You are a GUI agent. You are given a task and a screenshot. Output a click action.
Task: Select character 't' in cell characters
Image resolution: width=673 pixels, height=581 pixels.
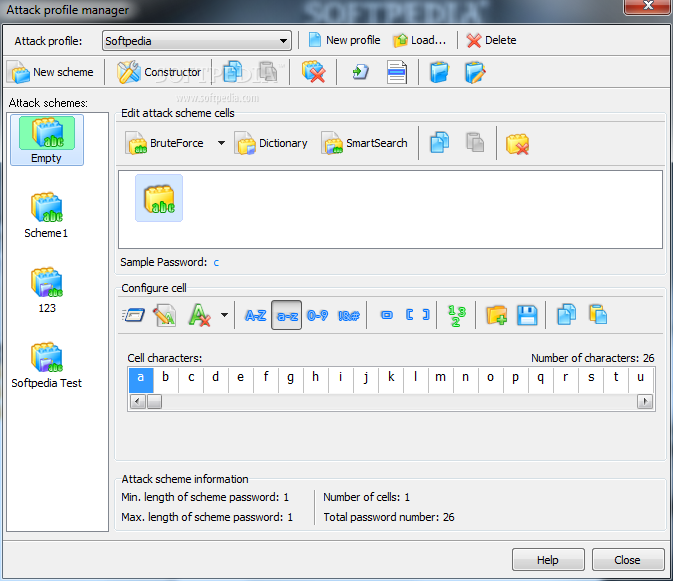615,380
